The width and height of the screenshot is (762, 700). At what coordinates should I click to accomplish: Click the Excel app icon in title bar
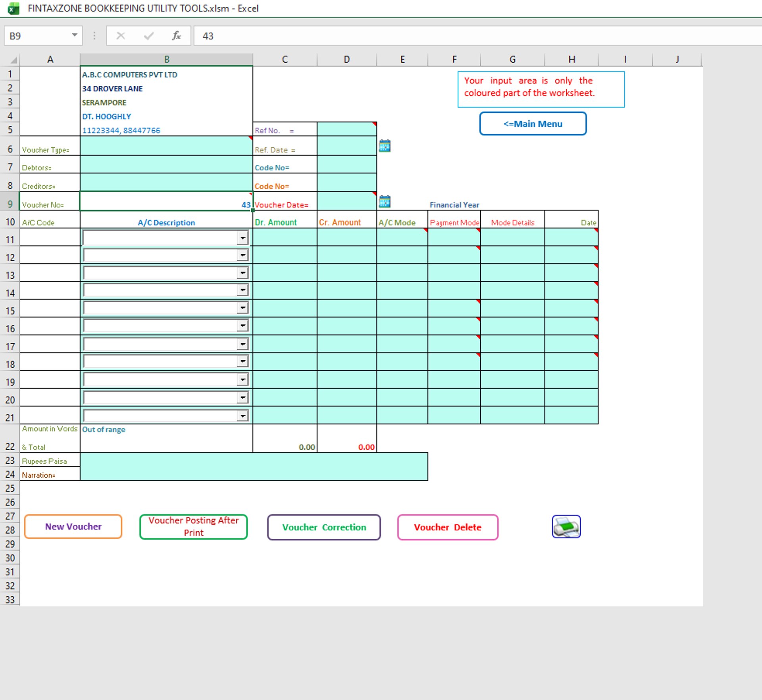click(x=13, y=8)
